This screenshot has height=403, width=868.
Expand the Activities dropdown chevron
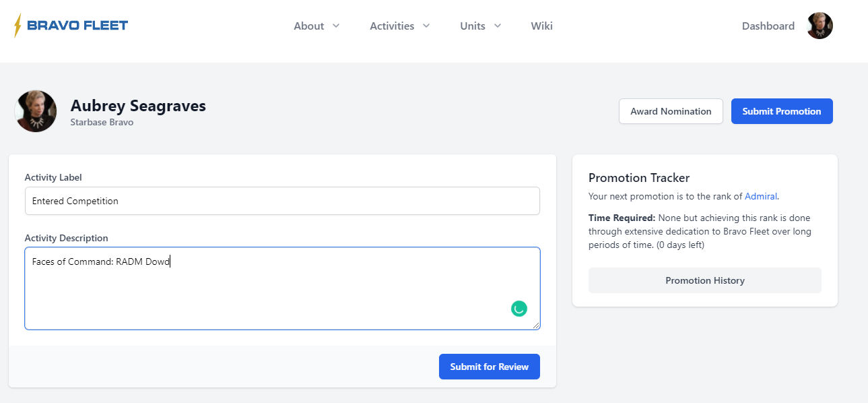tap(426, 26)
